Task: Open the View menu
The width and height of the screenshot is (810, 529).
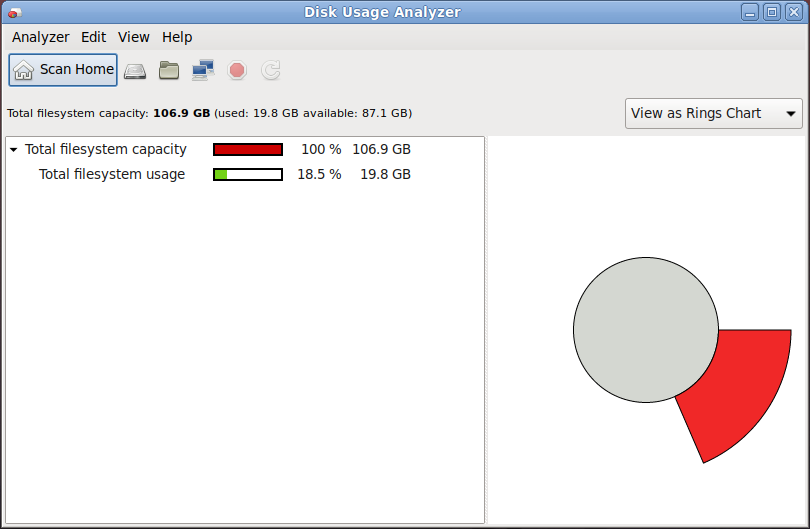Action: tap(133, 37)
